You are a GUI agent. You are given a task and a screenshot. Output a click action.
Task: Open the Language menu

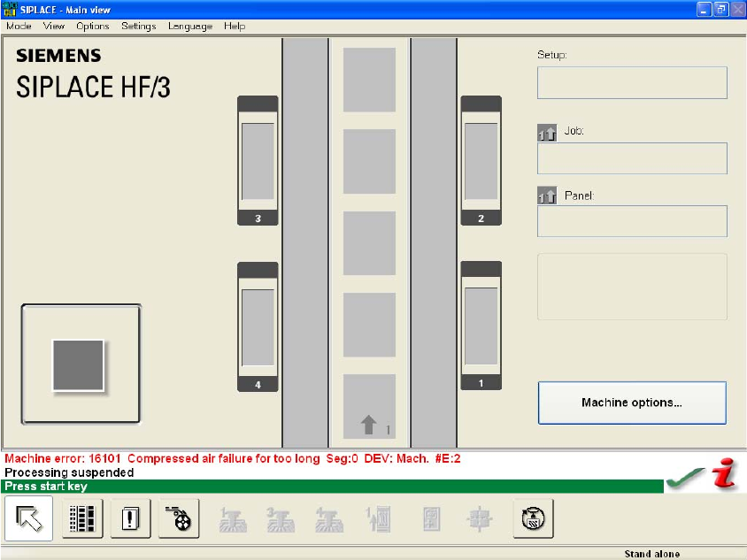pos(190,27)
